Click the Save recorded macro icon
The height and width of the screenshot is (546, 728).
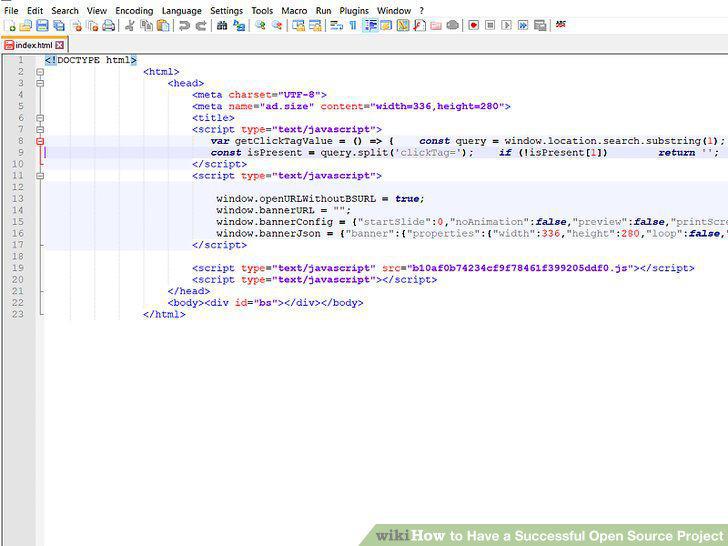pos(540,26)
